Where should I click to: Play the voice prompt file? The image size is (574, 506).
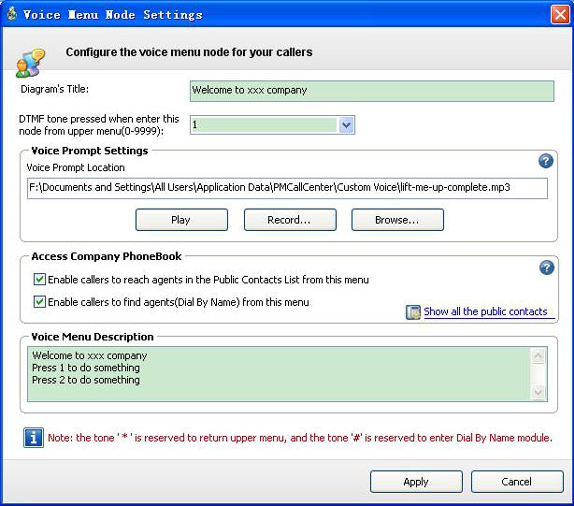[182, 220]
